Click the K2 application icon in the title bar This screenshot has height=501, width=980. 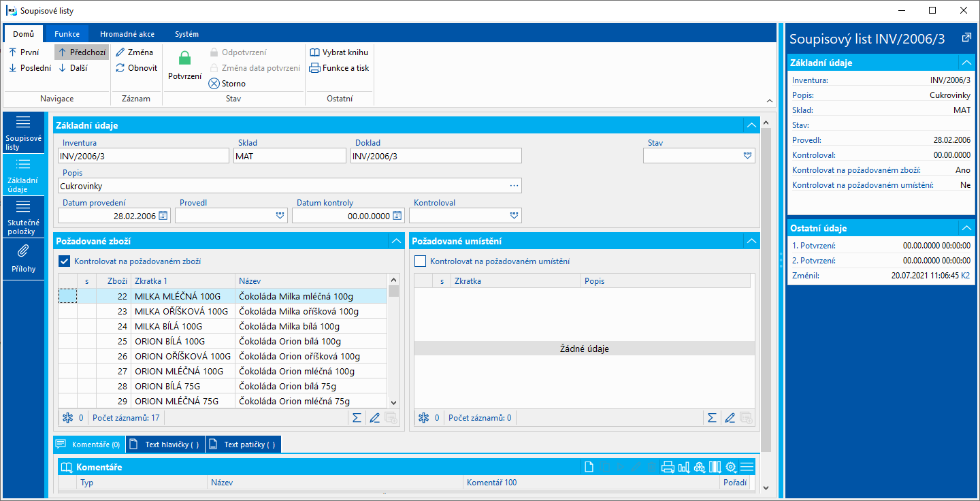click(x=12, y=11)
